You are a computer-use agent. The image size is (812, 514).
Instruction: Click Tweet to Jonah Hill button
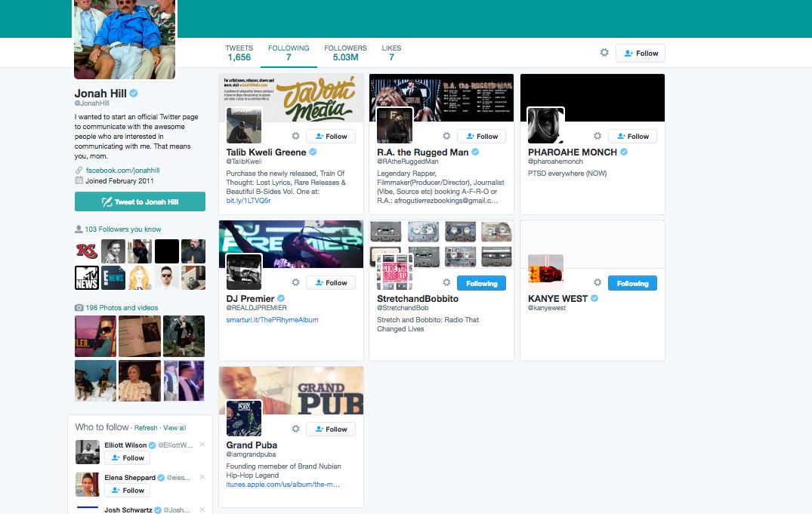pos(140,202)
